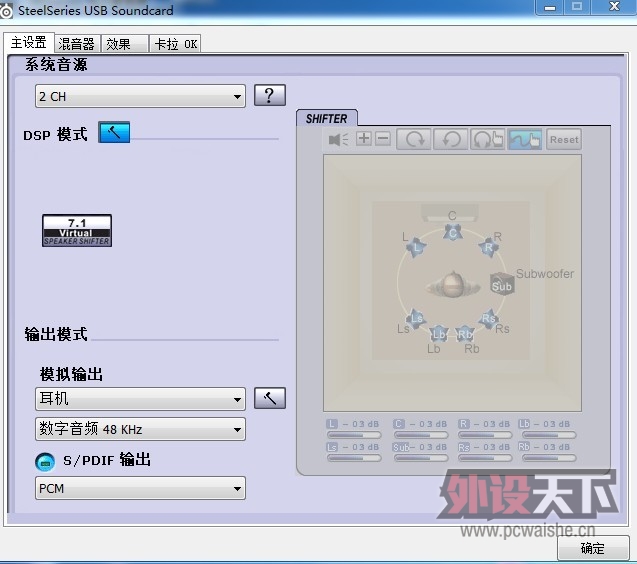This screenshot has height=564, width=637.
Task: Open the SHIFTER panel tab
Action: [327, 118]
